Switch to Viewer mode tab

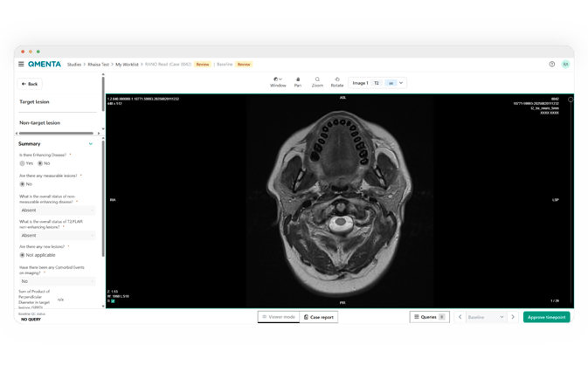point(279,317)
